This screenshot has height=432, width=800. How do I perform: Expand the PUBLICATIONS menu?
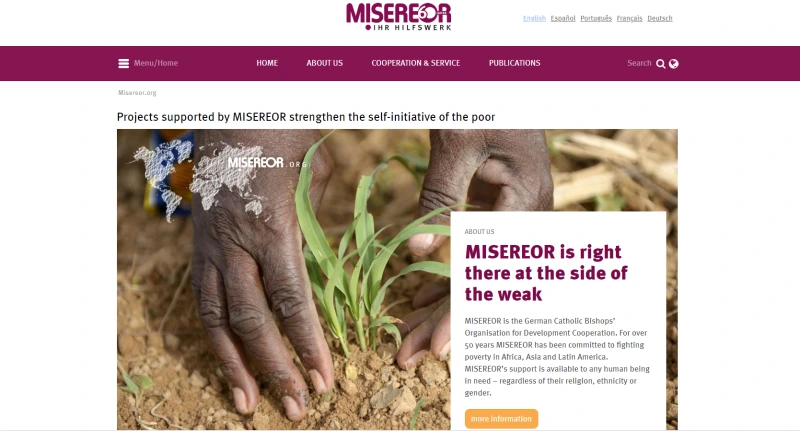point(514,63)
